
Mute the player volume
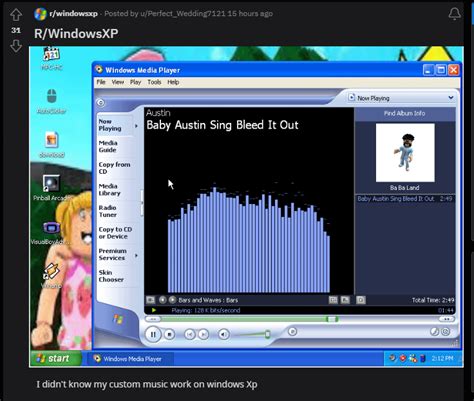pos(224,334)
